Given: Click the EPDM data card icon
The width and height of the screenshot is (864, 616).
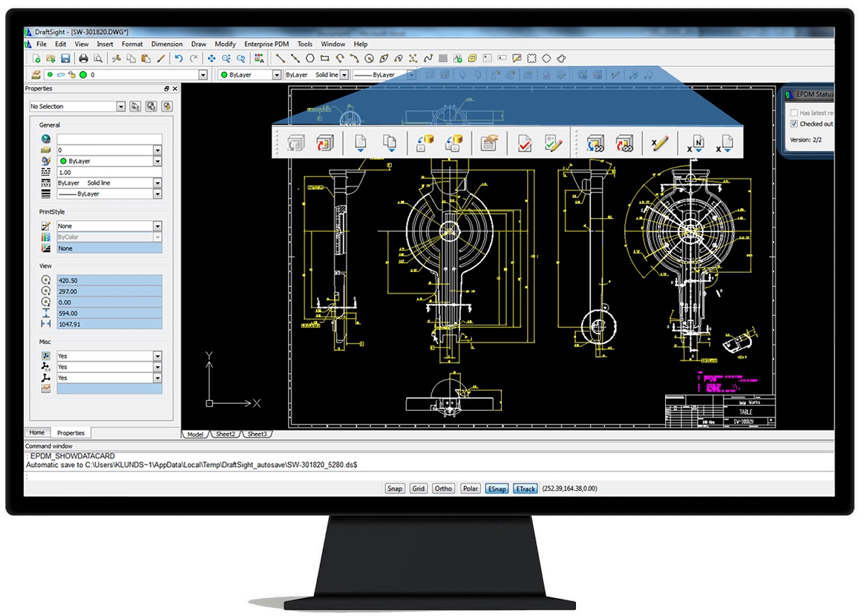Looking at the screenshot, I should (x=490, y=142).
